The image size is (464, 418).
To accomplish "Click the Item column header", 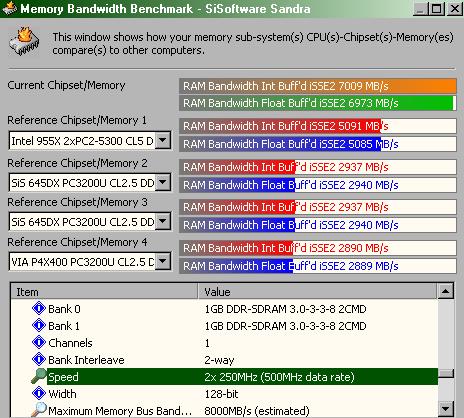I will pyautogui.click(x=104, y=292).
